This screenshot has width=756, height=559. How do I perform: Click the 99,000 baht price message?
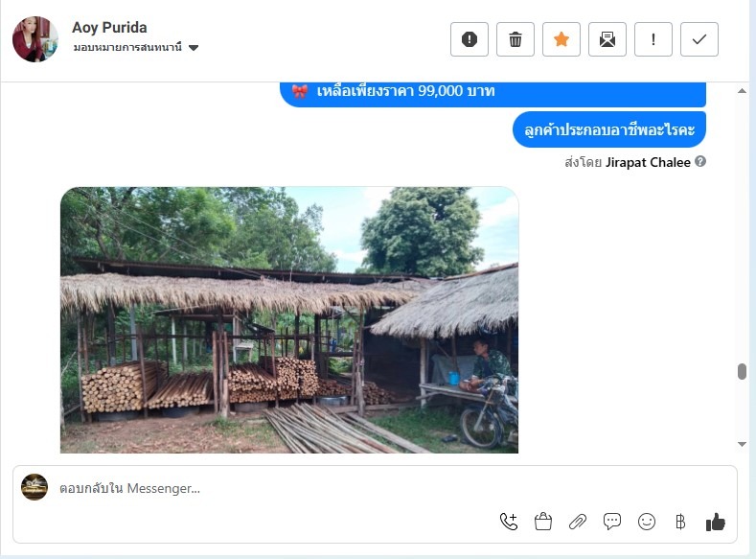pyautogui.click(x=493, y=94)
